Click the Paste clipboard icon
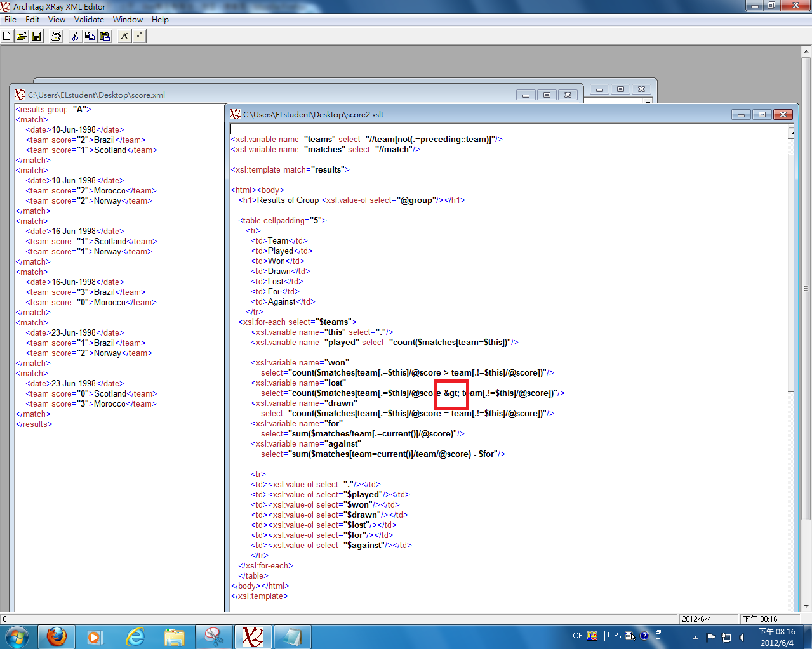The width and height of the screenshot is (812, 649). (105, 36)
